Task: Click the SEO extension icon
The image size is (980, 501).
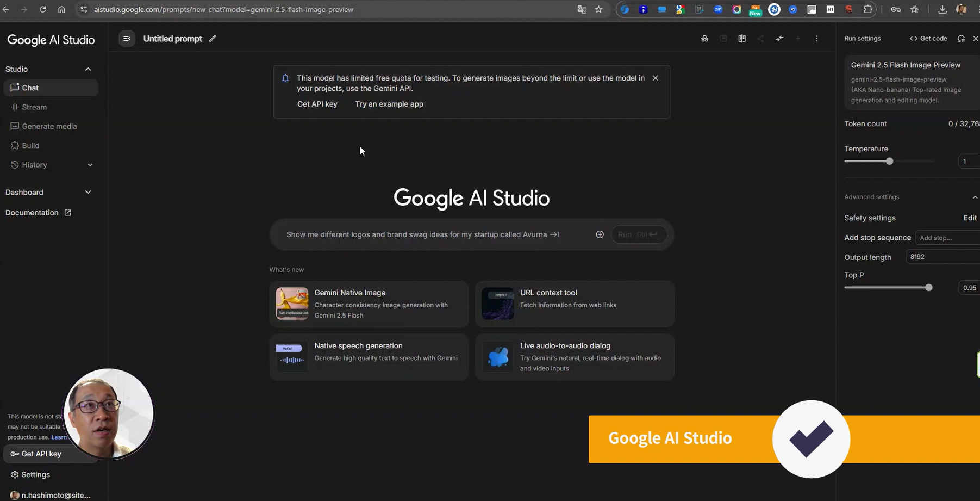Action: pos(848,9)
